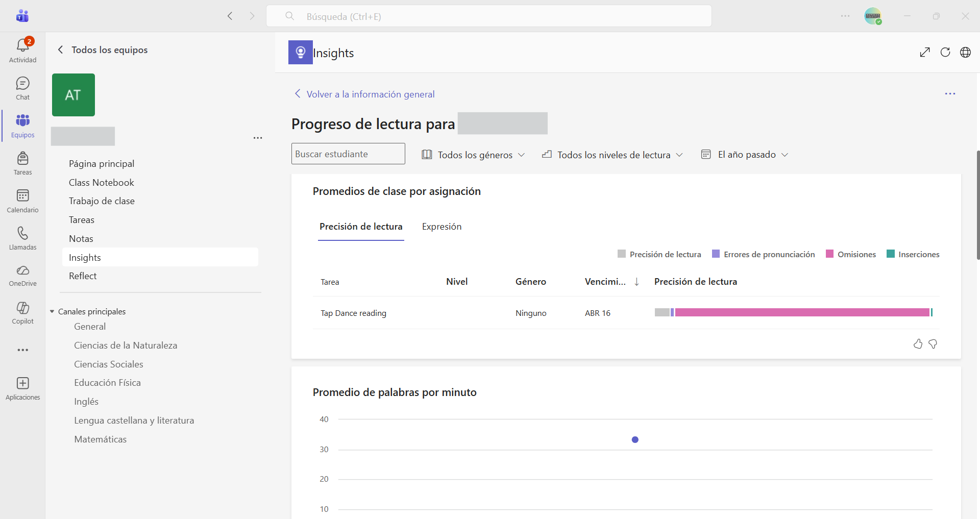Image resolution: width=980 pixels, height=519 pixels.
Task: Toggle Omisiones legend swatch
Action: (x=829, y=254)
